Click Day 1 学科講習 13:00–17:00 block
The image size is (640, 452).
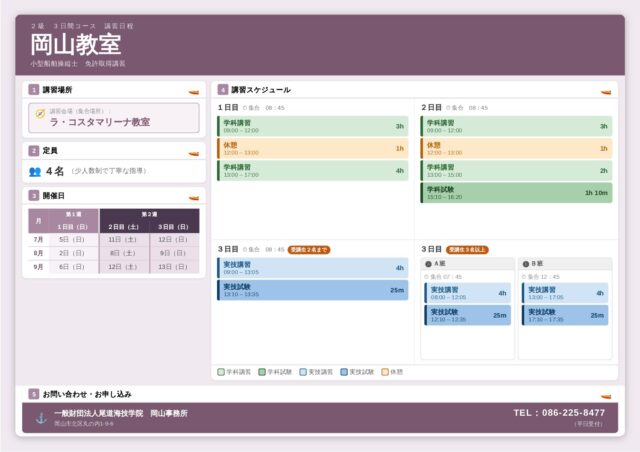[313, 170]
